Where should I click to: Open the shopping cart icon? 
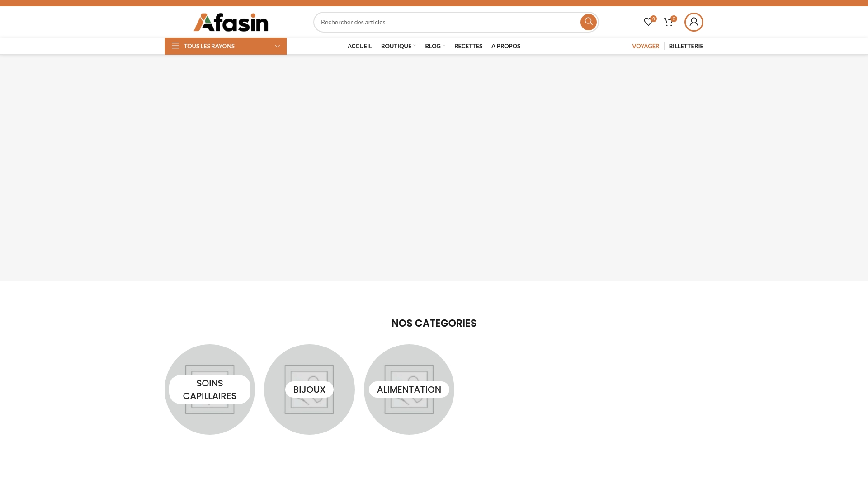(669, 22)
